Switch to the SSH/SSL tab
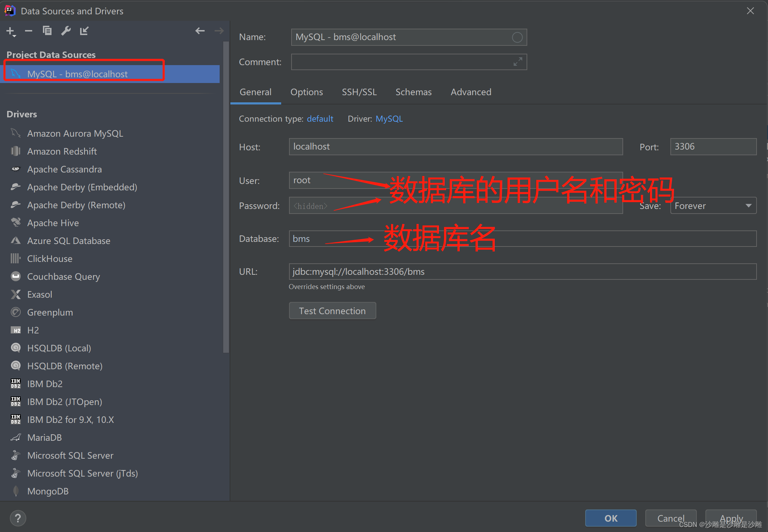Image resolution: width=768 pixels, height=532 pixels. (x=359, y=92)
